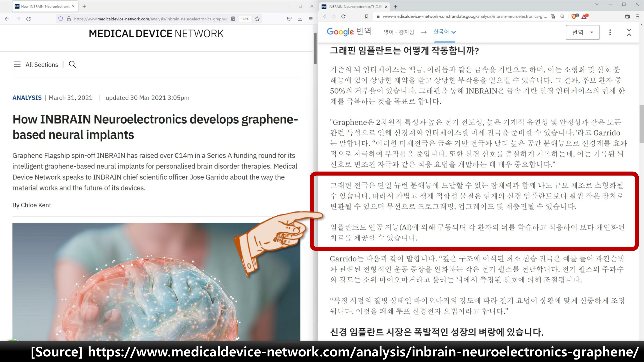Open Firefox hamburger application menu

pyautogui.click(x=311, y=19)
